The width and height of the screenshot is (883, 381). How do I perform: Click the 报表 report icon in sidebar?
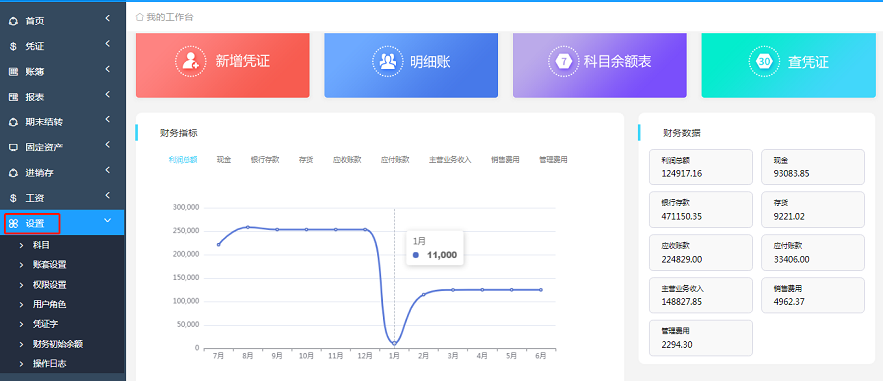(14, 97)
